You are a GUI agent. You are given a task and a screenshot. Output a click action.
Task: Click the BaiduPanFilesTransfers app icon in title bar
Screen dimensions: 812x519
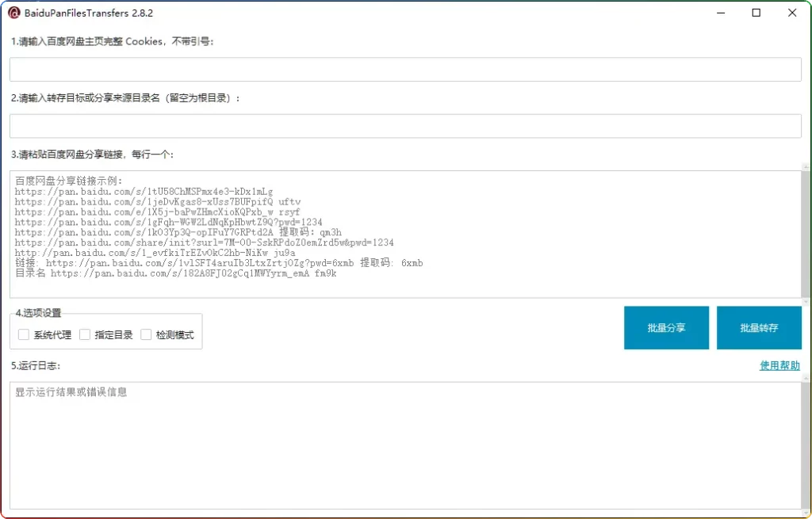click(x=14, y=13)
